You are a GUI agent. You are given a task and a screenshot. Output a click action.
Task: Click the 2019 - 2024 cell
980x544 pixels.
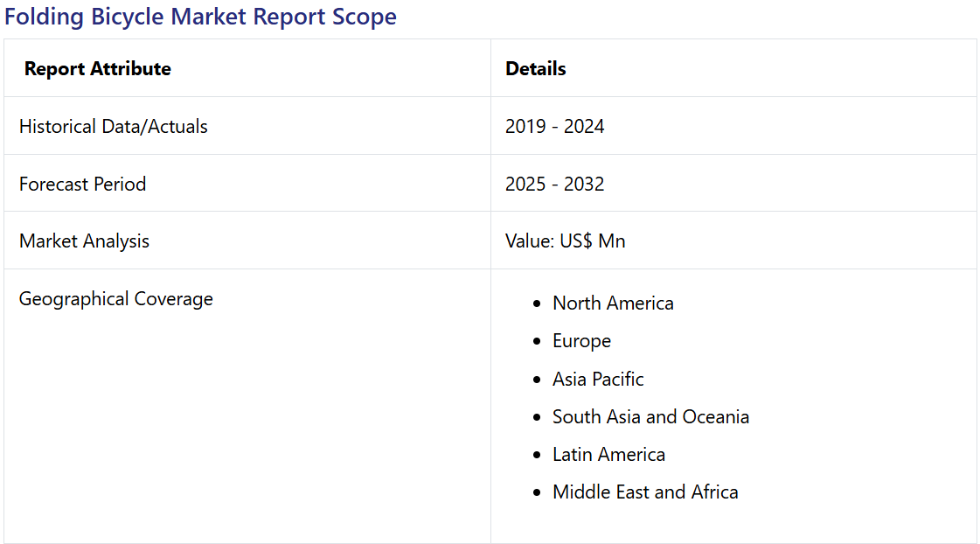(554, 126)
